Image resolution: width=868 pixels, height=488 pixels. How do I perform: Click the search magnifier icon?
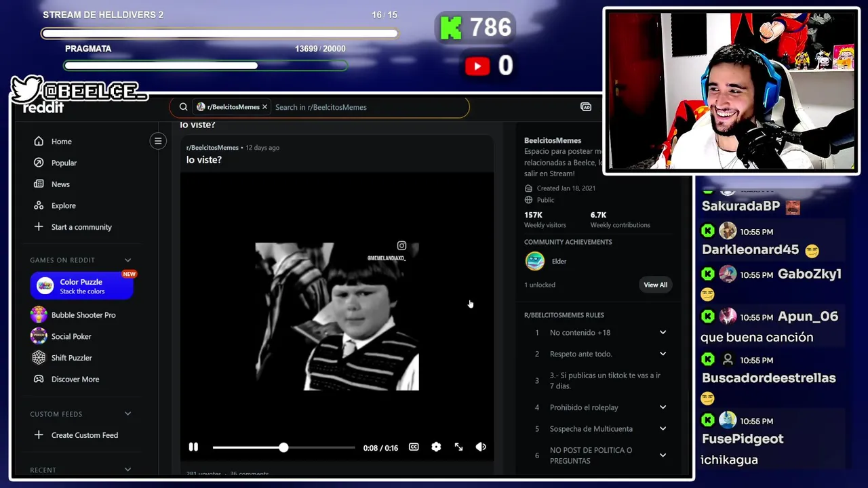point(183,107)
